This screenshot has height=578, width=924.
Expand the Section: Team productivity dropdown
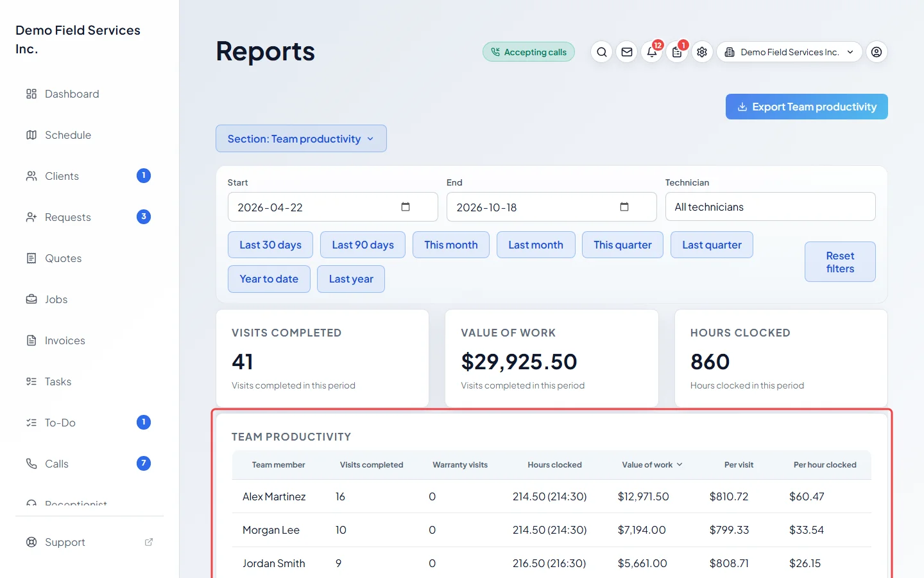[x=301, y=139]
